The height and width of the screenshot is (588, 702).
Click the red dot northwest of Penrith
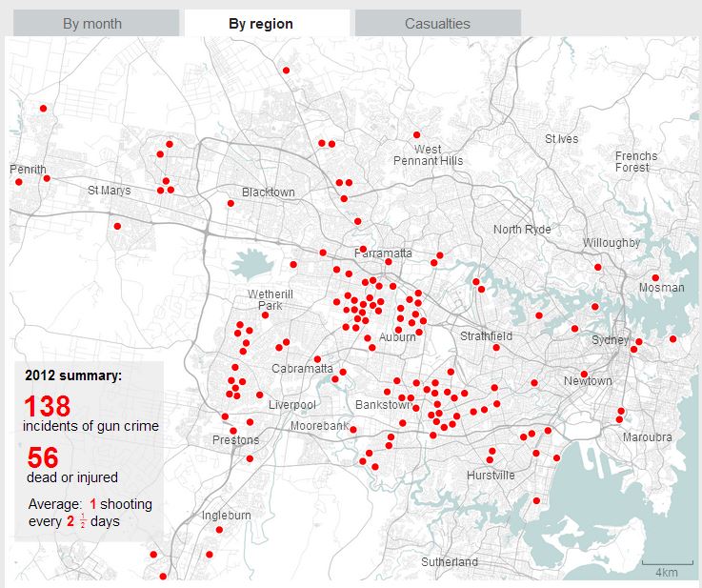tap(44, 109)
